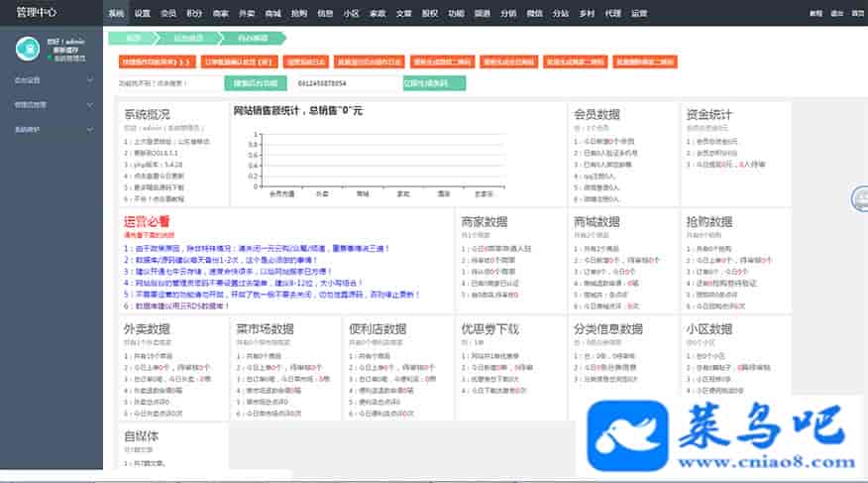Image resolution: width=868 pixels, height=483 pixels.
Task: Select 外卖 in the top navigation
Action: 247,14
